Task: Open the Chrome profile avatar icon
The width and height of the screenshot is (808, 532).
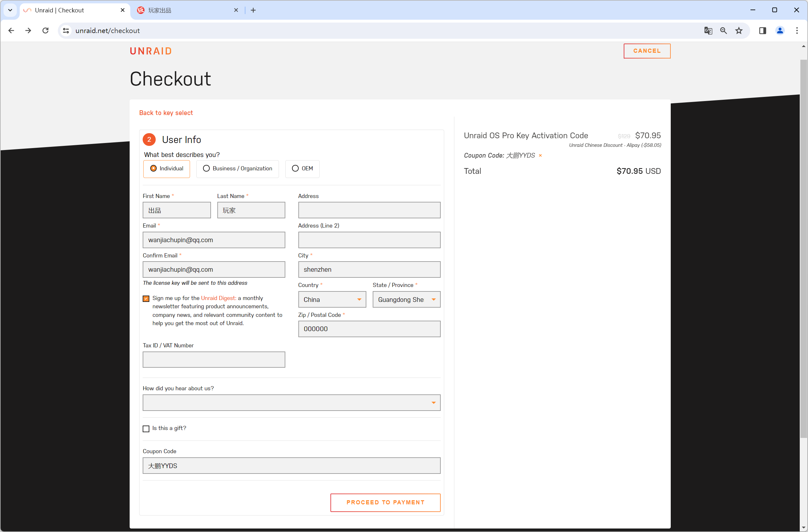Action: [780, 31]
